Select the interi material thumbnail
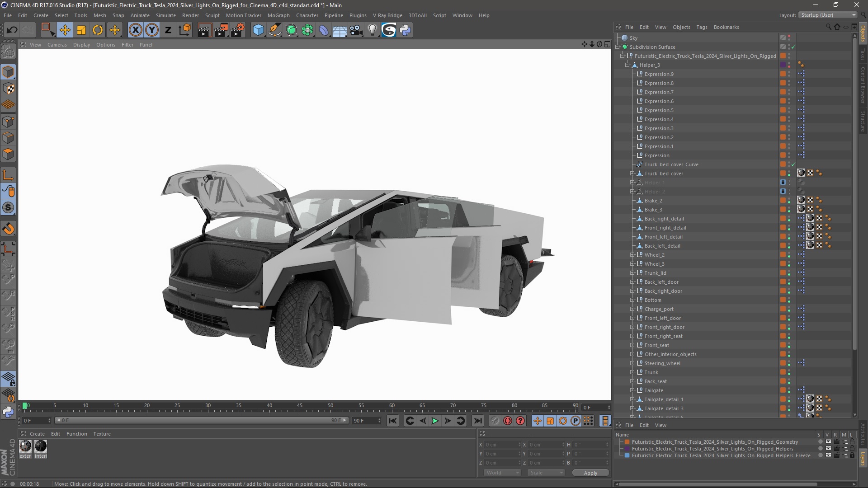Image resolution: width=868 pixels, height=488 pixels. (41, 446)
